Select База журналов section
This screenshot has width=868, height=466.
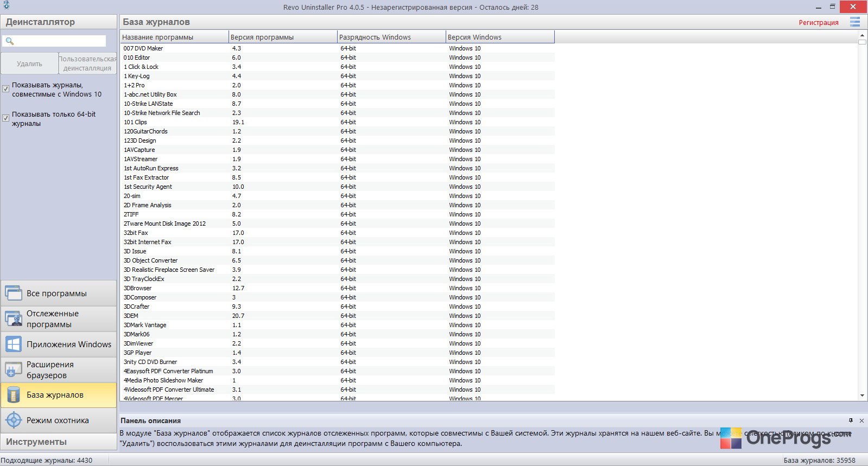59,395
